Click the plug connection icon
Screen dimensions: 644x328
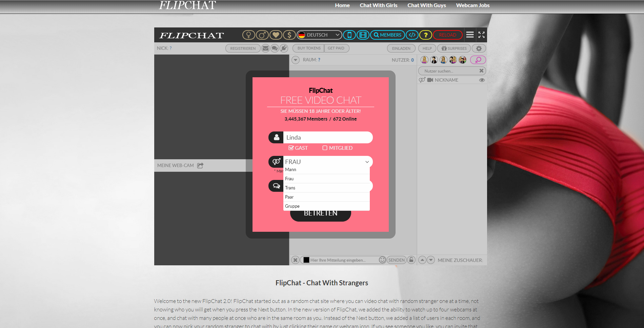click(284, 48)
